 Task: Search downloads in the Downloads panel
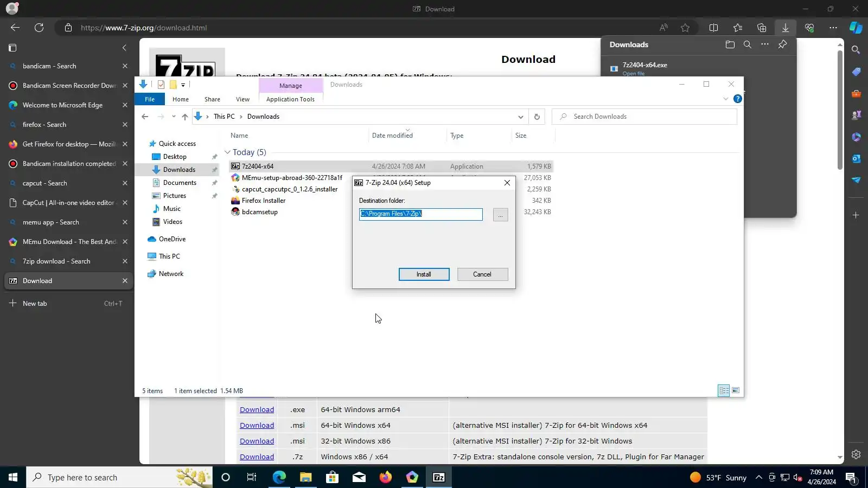coord(747,44)
